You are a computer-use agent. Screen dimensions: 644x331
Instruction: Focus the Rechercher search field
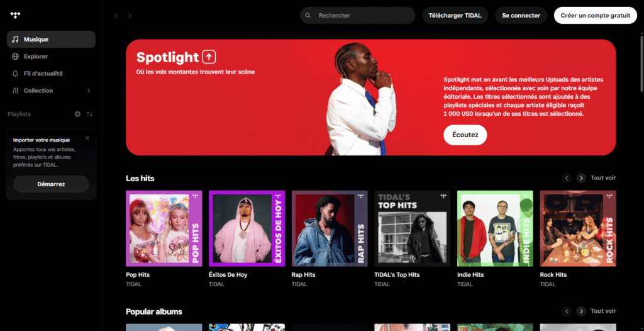[x=358, y=16]
